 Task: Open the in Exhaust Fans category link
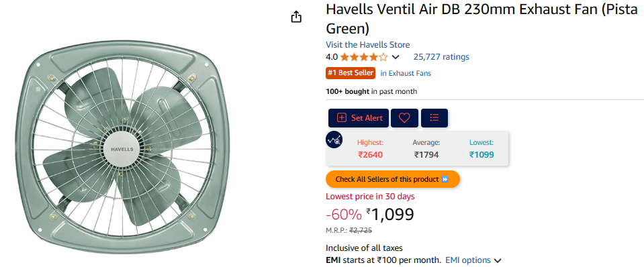[406, 73]
